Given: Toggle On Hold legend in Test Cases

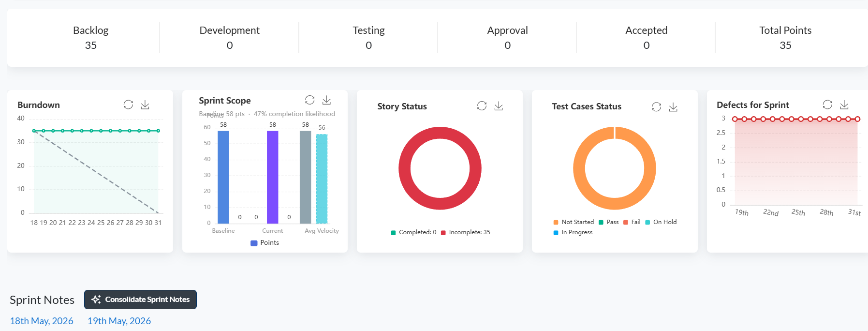Looking at the screenshot, I should click(x=661, y=222).
